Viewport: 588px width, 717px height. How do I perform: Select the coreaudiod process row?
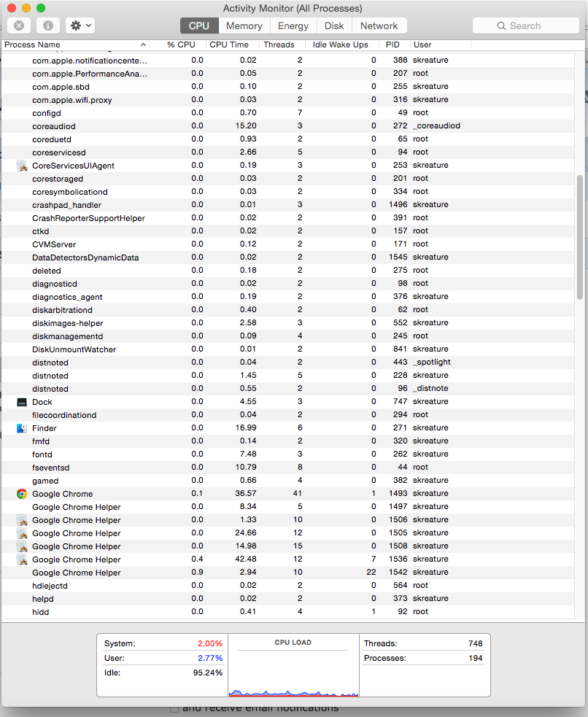click(288, 125)
